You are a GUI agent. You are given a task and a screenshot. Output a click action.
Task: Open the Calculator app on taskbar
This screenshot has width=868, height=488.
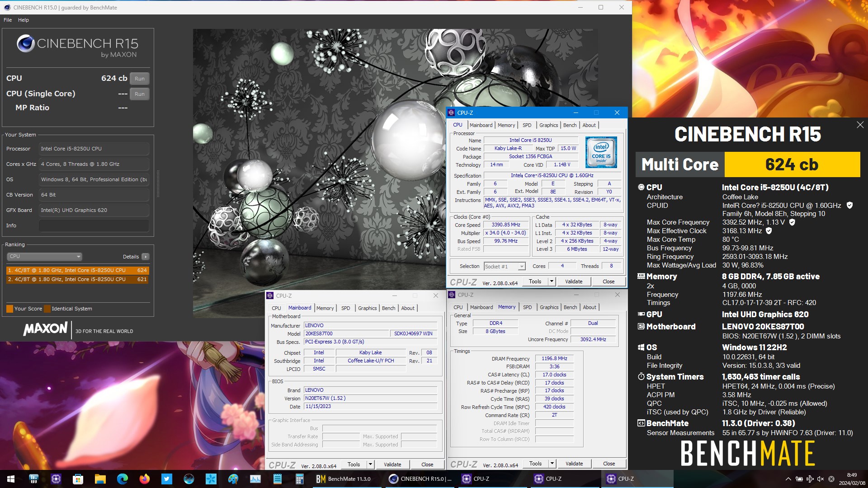coord(299,479)
